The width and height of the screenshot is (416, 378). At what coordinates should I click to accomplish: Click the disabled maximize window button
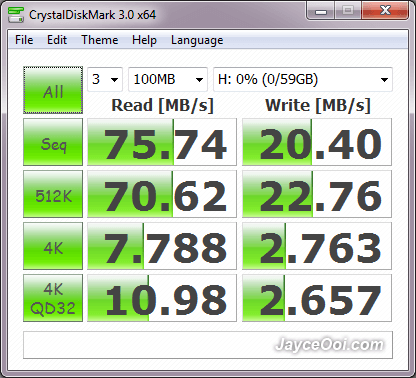(348, 11)
